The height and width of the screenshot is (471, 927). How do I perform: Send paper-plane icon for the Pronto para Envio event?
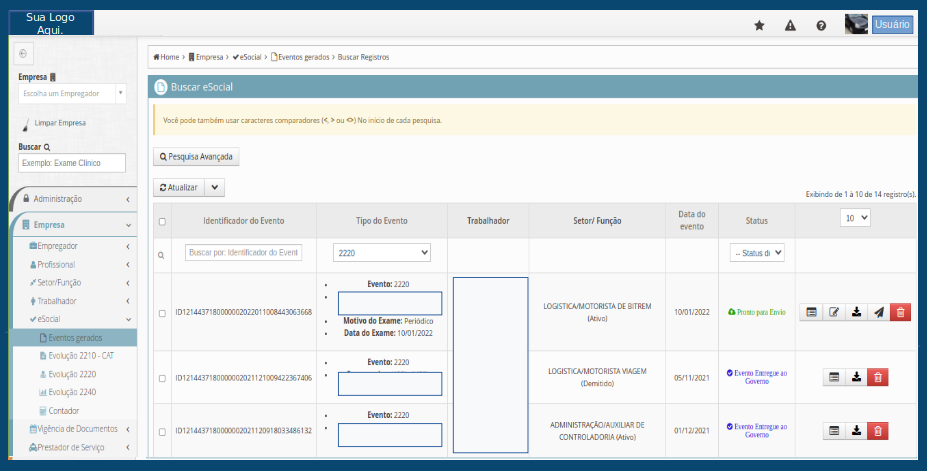pyautogui.click(x=879, y=312)
